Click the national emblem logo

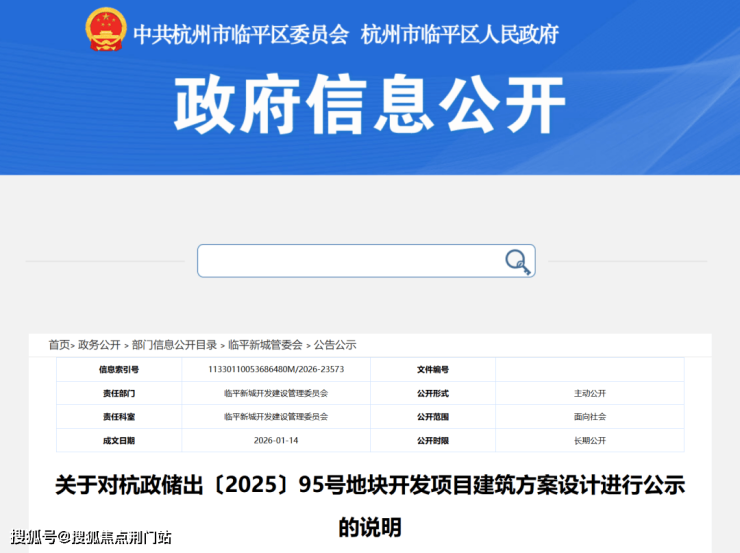(106, 29)
